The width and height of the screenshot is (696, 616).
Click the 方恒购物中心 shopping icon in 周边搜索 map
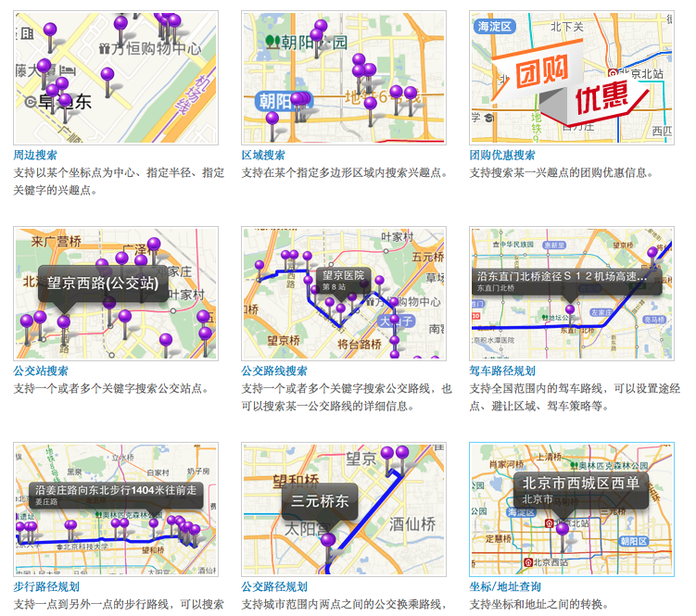[x=105, y=48]
